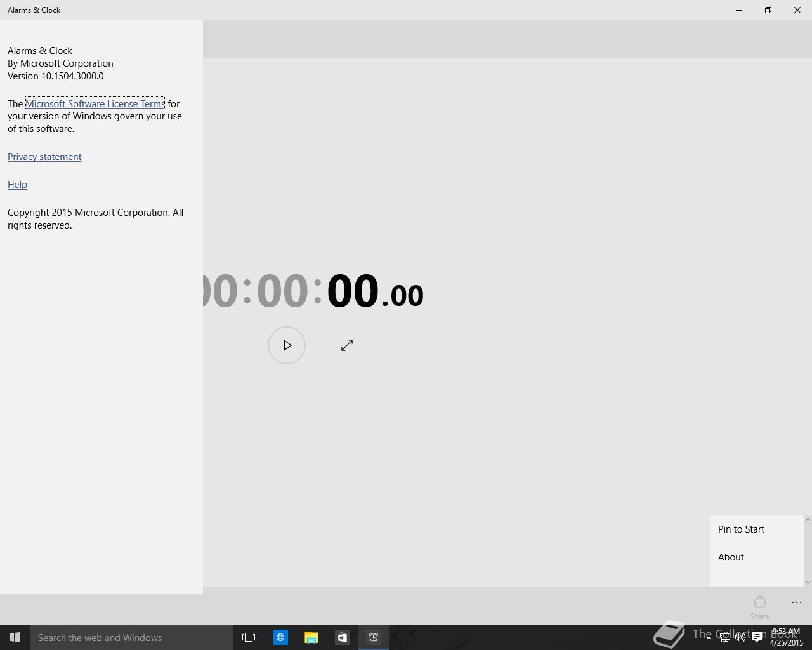Image resolution: width=812 pixels, height=650 pixels.
Task: Click the menu scrollbar down arrow
Action: point(808,582)
